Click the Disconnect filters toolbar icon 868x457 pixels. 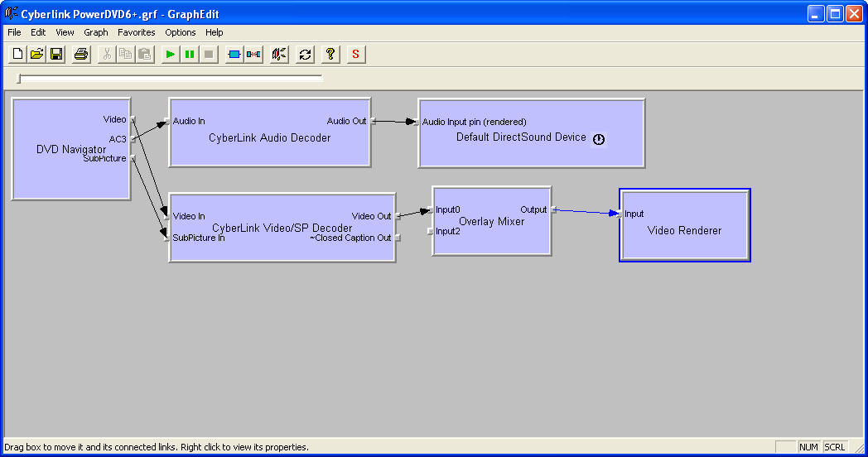pyautogui.click(x=253, y=54)
